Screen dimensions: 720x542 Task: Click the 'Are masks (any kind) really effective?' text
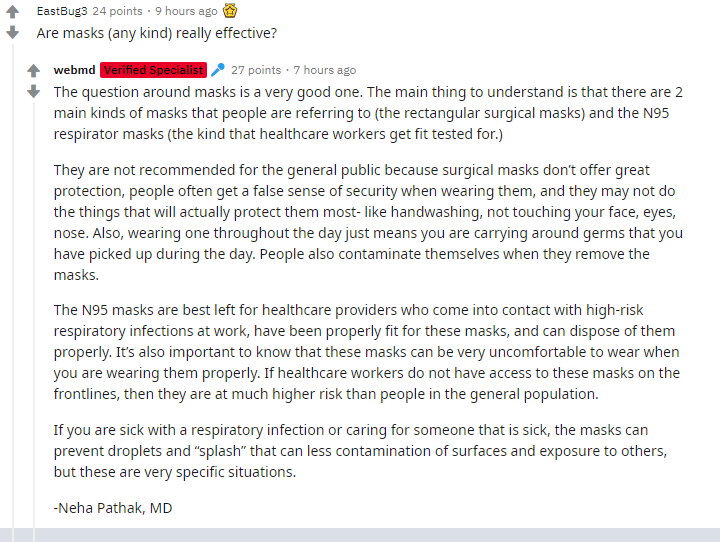(x=157, y=33)
